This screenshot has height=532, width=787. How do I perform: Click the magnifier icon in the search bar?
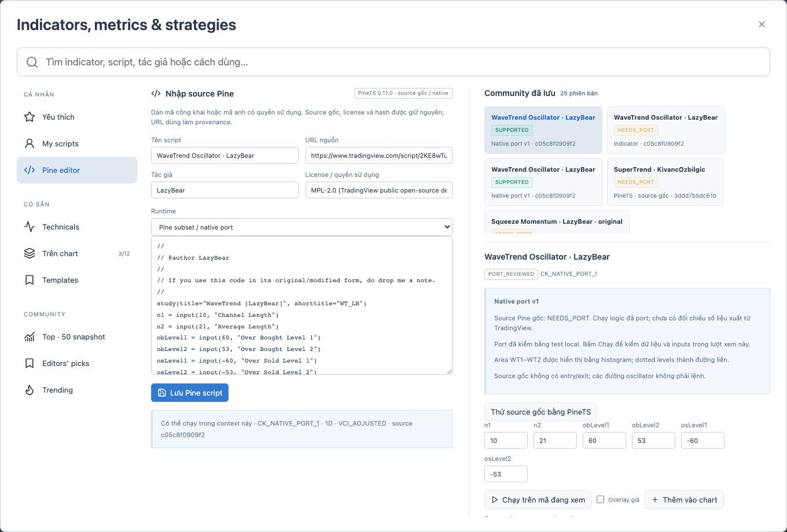[x=33, y=62]
